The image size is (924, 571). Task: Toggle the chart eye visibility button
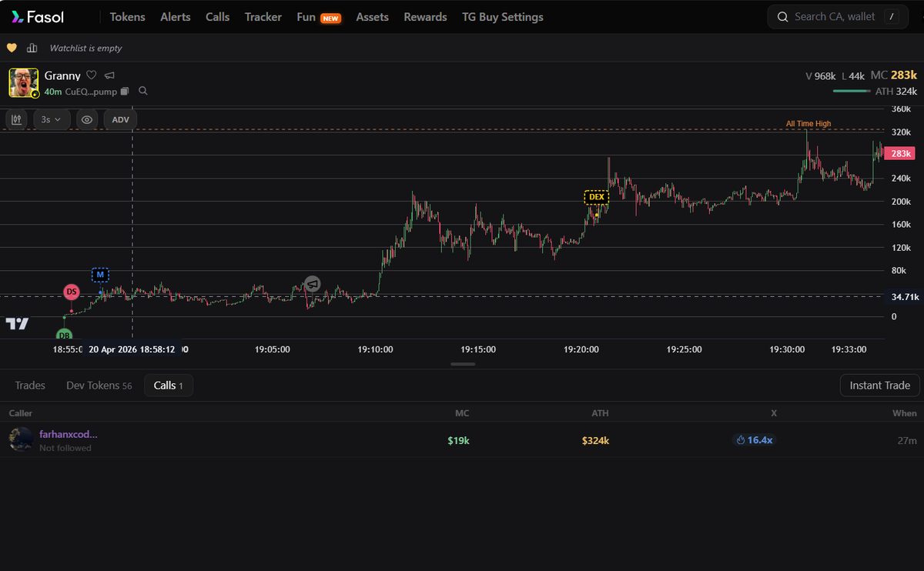(x=87, y=119)
